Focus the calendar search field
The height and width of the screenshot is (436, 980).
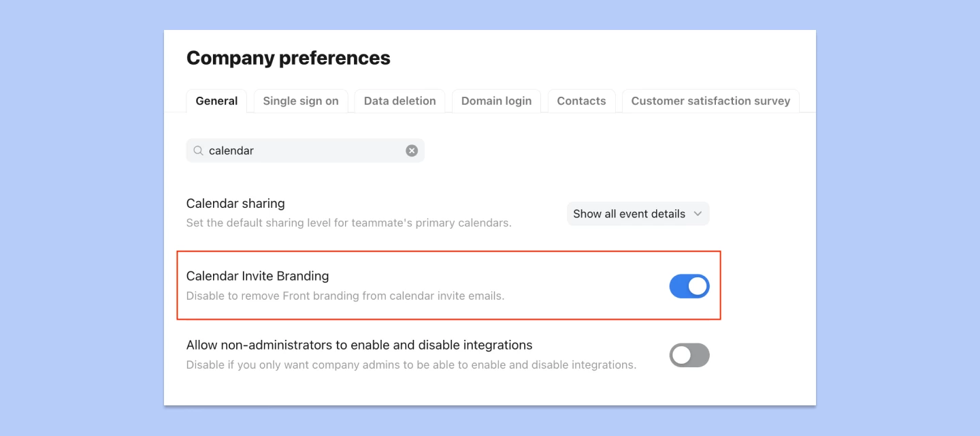pyautogui.click(x=306, y=151)
